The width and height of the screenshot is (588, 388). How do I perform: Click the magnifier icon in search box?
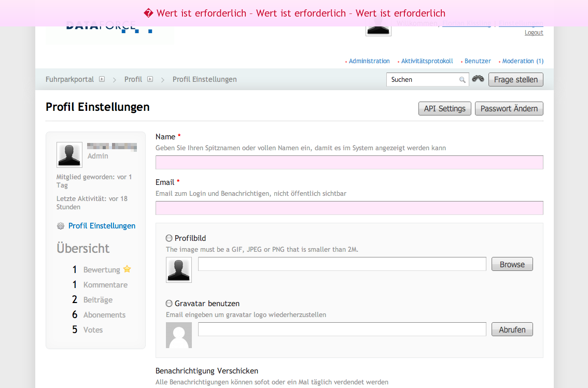pos(462,80)
